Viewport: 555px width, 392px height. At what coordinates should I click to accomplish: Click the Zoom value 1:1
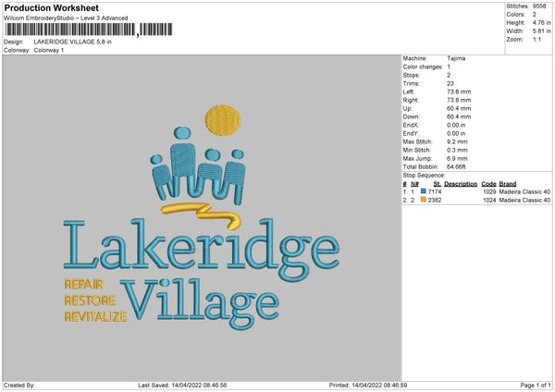(x=536, y=39)
